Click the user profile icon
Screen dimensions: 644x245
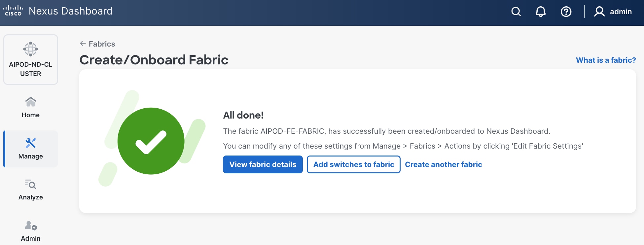coord(599,12)
